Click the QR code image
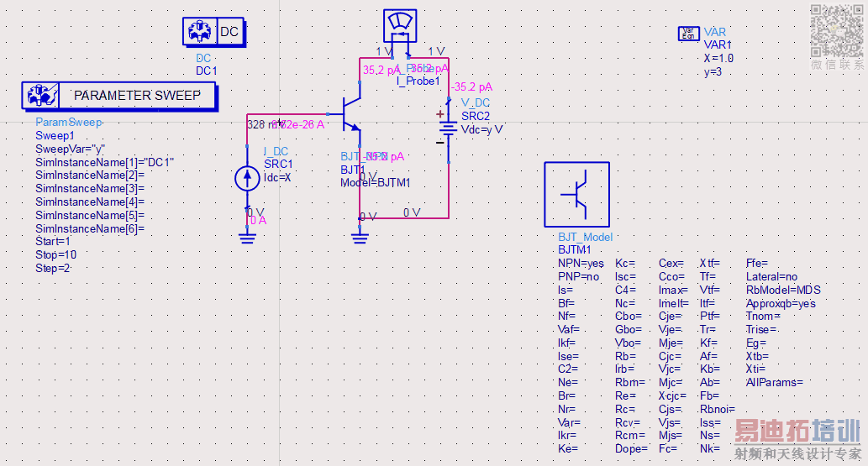 click(x=836, y=30)
